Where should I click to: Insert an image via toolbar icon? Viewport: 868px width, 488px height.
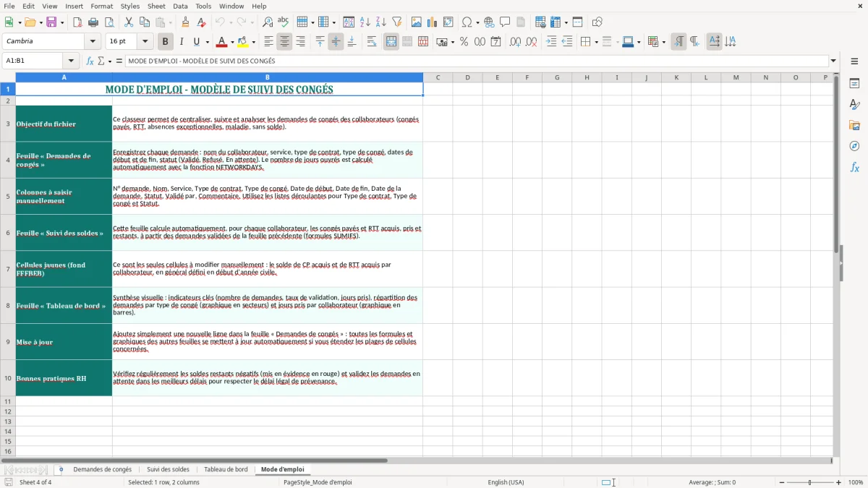417,22
